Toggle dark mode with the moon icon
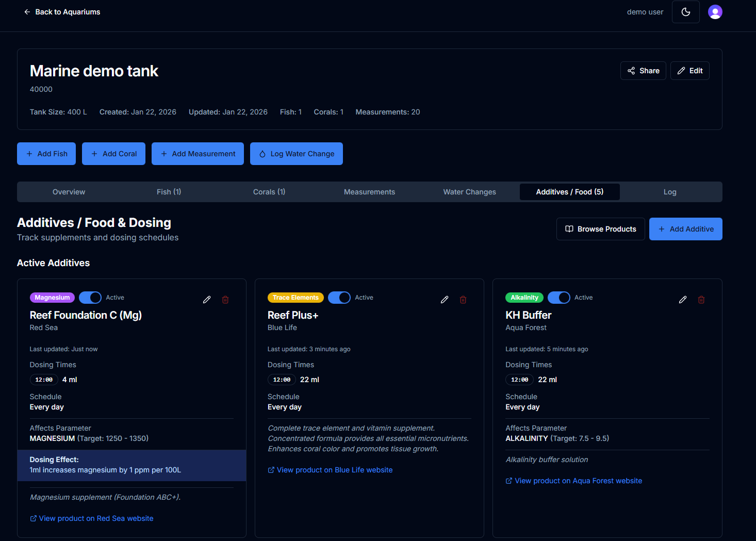 [685, 12]
